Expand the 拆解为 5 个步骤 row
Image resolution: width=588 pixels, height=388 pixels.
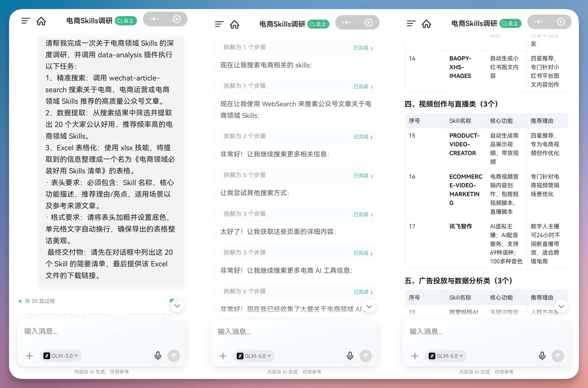click(298, 175)
